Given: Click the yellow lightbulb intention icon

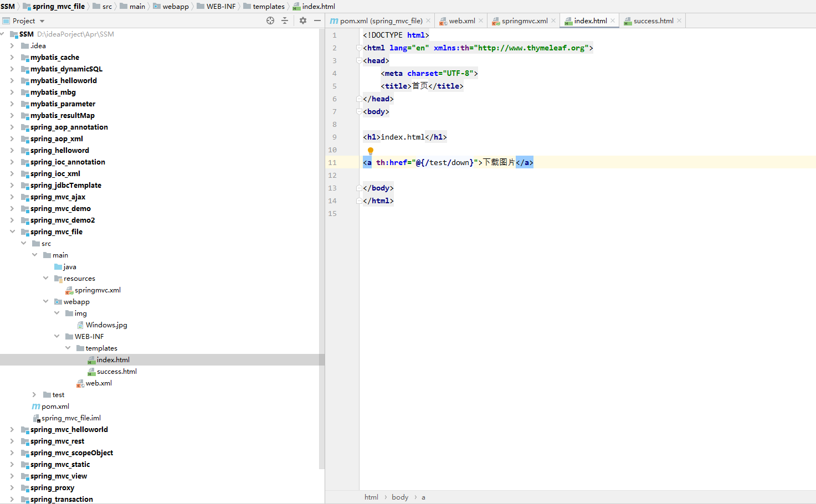Looking at the screenshot, I should click(371, 150).
